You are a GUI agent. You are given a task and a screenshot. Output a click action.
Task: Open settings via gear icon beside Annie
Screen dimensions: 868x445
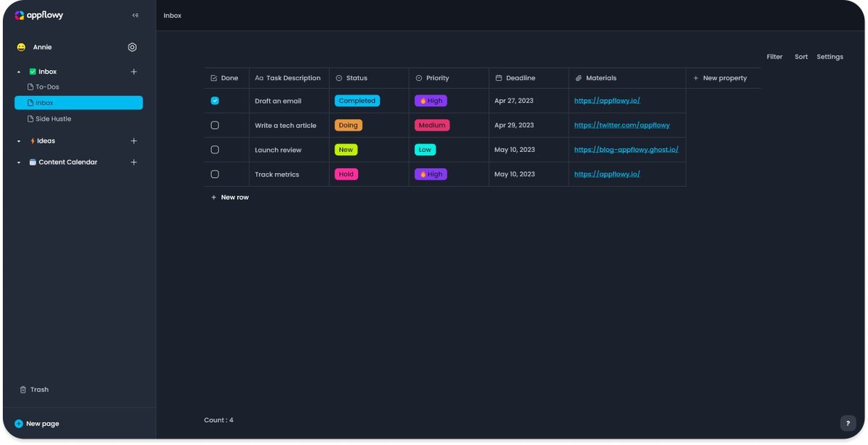pos(132,47)
